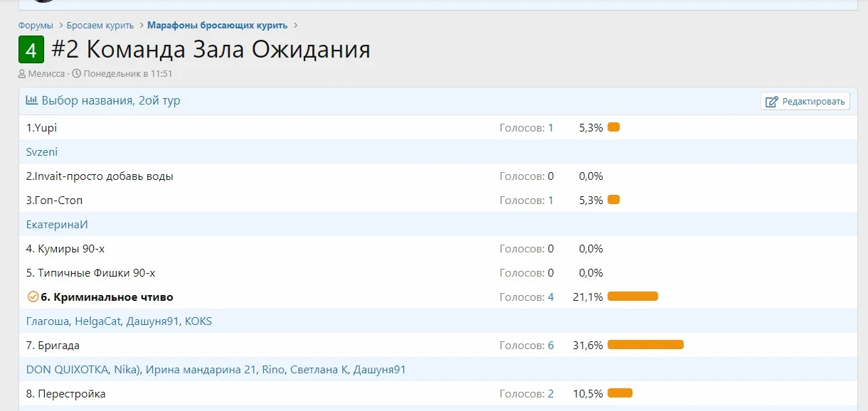Click the orange bar for Бригада
This screenshot has width=868, height=411.
645,345
